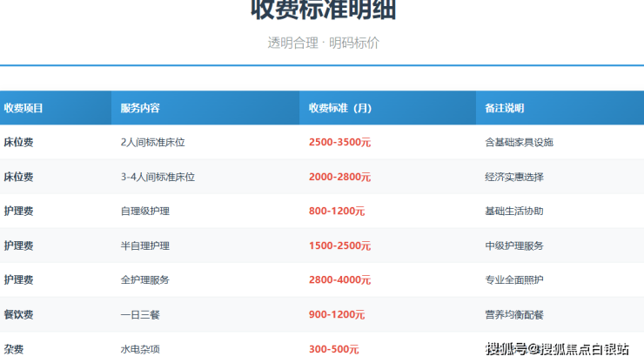Image resolution: width=644 pixels, height=363 pixels.
Task: Click the 收费标准（月） column header
Action: coord(340,108)
